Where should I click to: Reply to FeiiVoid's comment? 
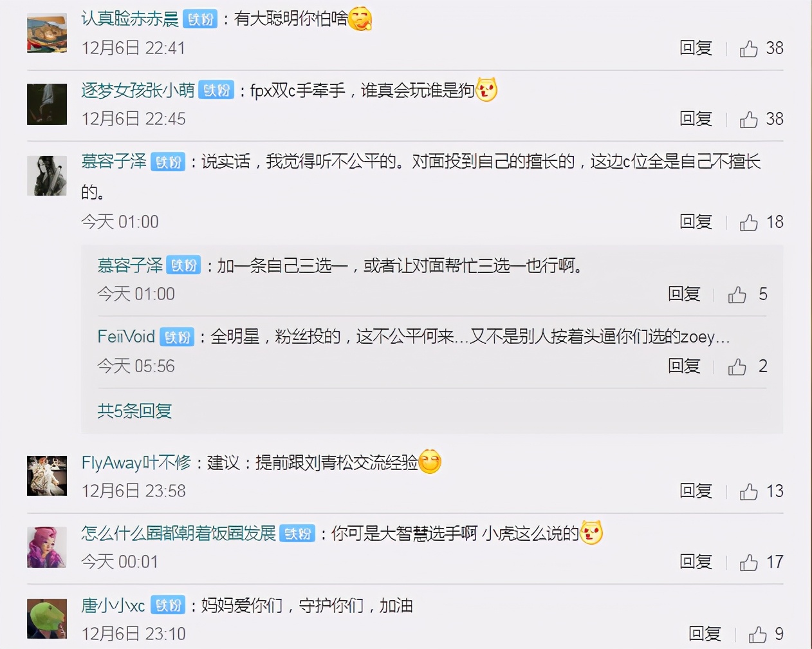pyautogui.click(x=684, y=366)
